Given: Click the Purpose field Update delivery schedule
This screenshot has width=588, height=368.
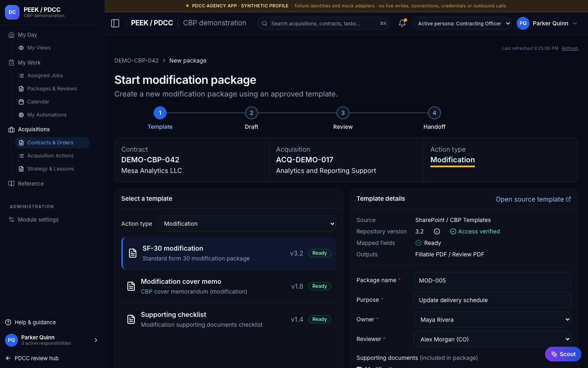Looking at the screenshot, I should coord(492,300).
